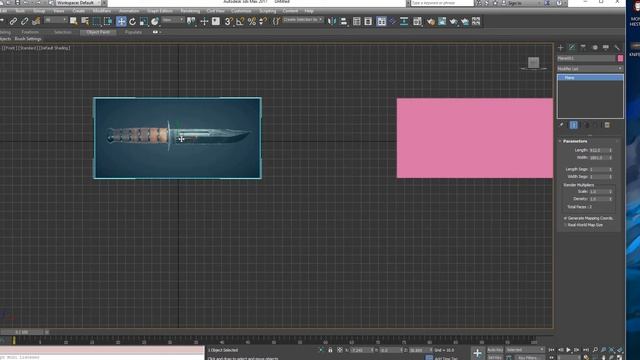
Task: Open the Hierarchy command panel tab
Action: coord(583,48)
